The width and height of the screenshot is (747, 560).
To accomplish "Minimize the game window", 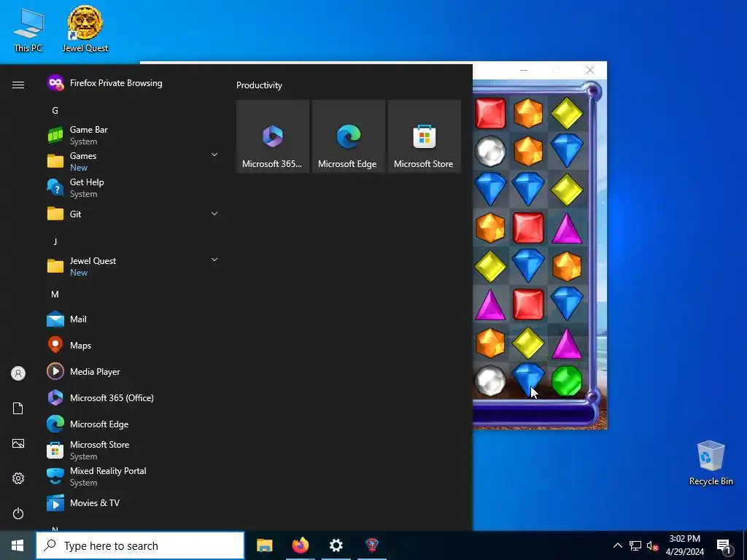I will [524, 71].
